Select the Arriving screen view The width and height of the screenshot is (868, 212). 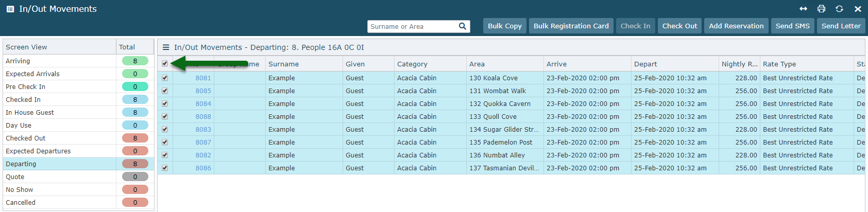59,61
